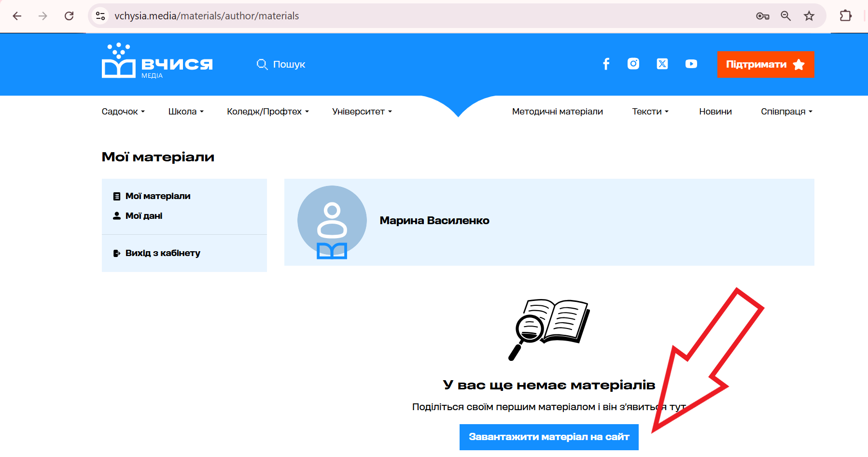Go back using the browser back arrow
Viewport: 868px width, 457px height.
(x=17, y=16)
